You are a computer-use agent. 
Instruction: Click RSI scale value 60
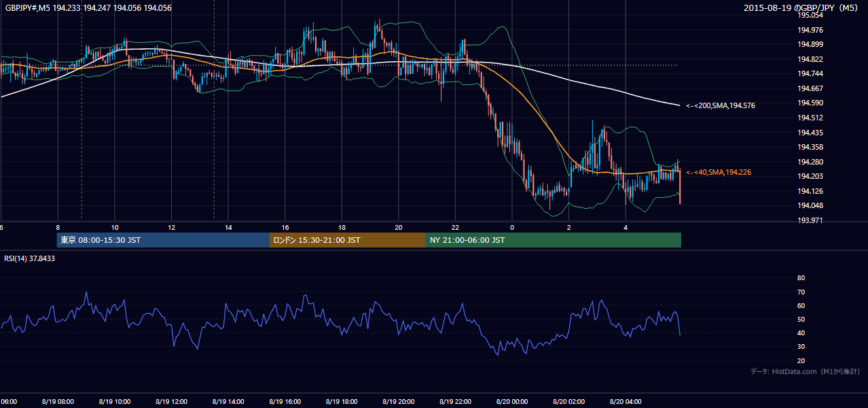coord(801,305)
